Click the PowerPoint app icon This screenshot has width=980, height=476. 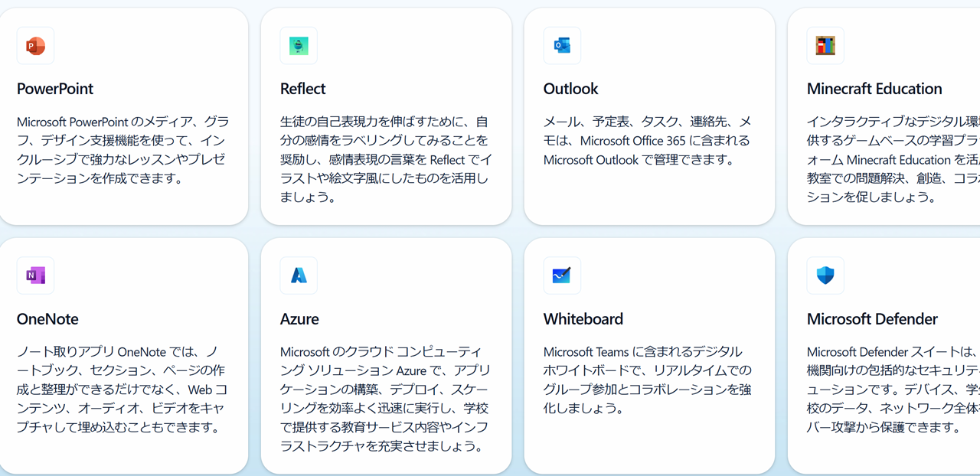[x=35, y=46]
